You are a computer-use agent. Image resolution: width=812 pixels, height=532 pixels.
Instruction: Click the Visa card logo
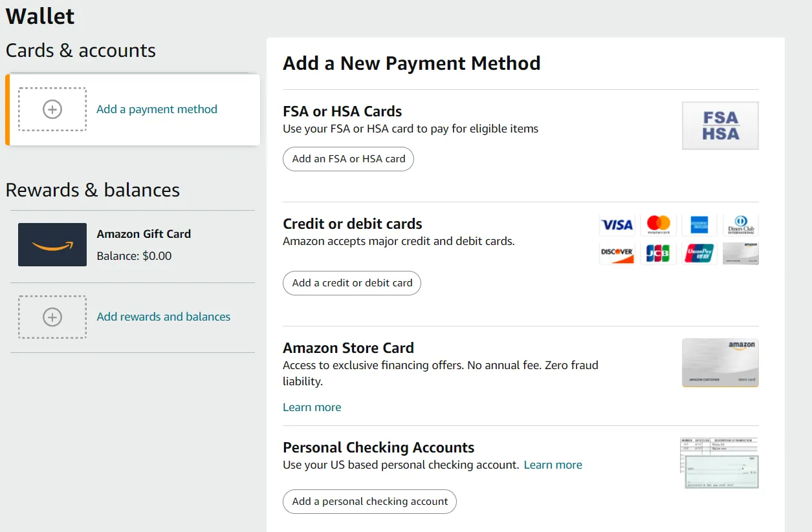pos(617,225)
